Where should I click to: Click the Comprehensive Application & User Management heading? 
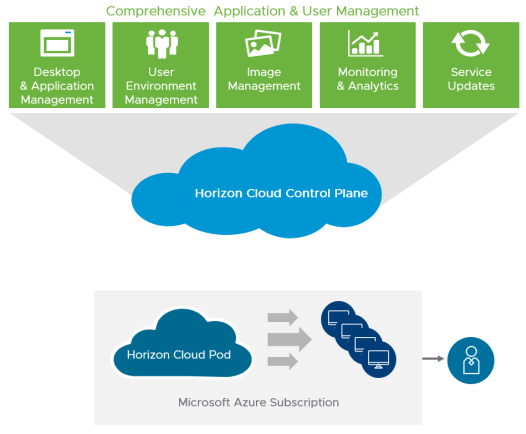point(262,11)
